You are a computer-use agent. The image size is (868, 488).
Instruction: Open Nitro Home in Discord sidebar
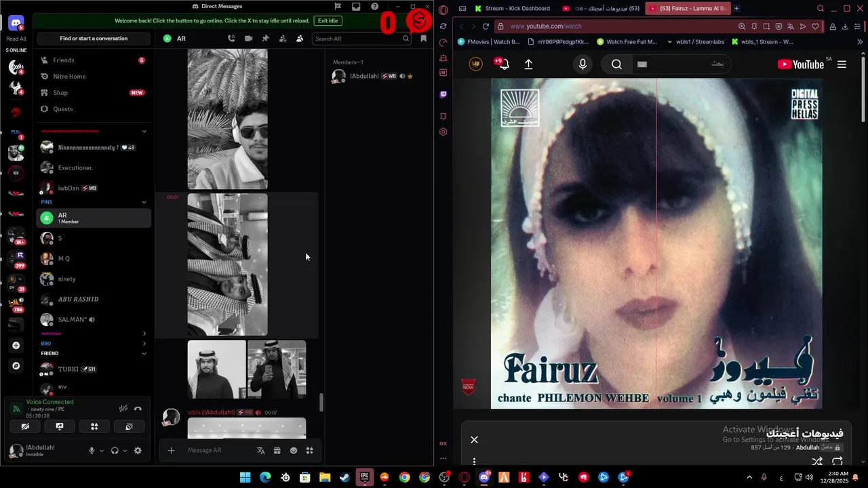click(94, 77)
